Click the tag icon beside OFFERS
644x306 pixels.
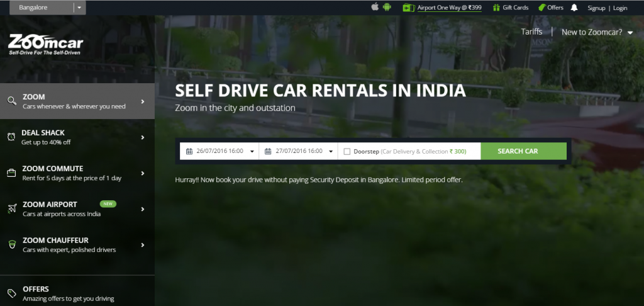coord(12,293)
